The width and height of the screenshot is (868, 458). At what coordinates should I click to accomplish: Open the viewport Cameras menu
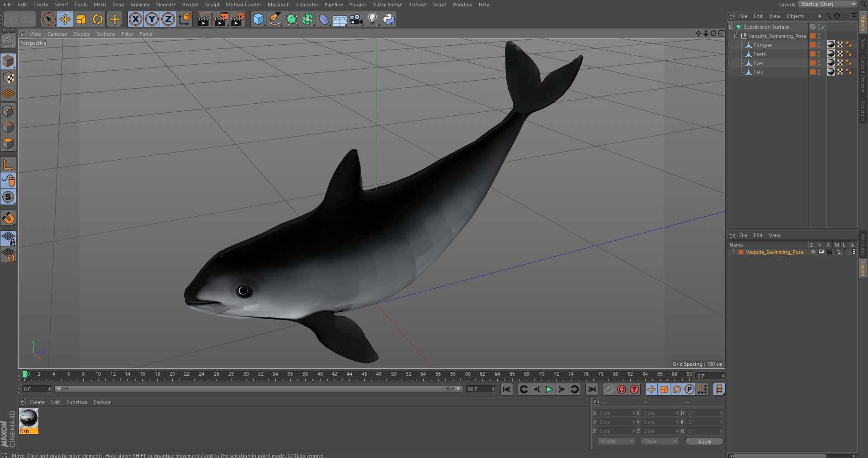click(x=57, y=34)
